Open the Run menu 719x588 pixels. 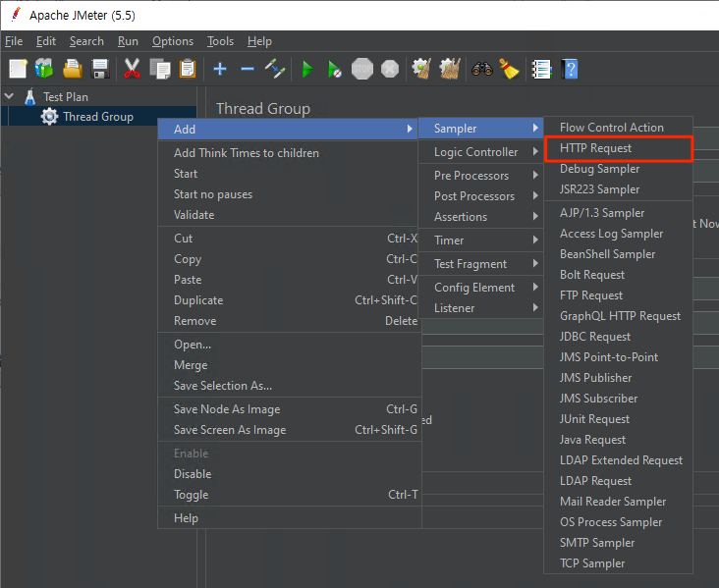tap(128, 41)
